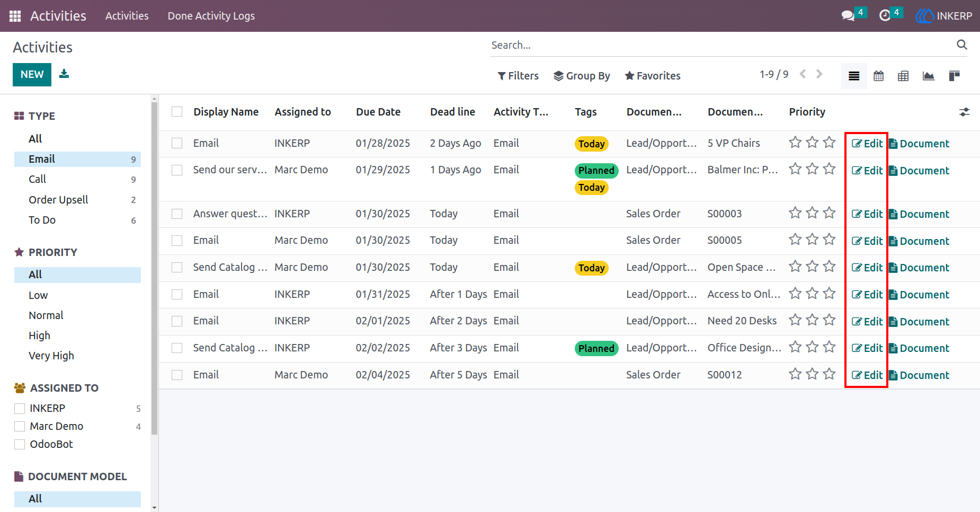The height and width of the screenshot is (512, 980).
Task: Select To Do type filter
Action: (x=77, y=220)
